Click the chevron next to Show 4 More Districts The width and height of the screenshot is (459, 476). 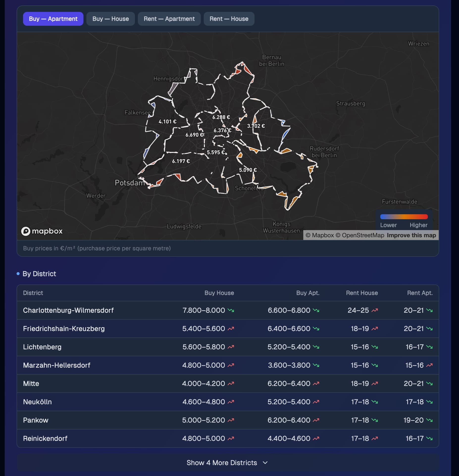[265, 463]
